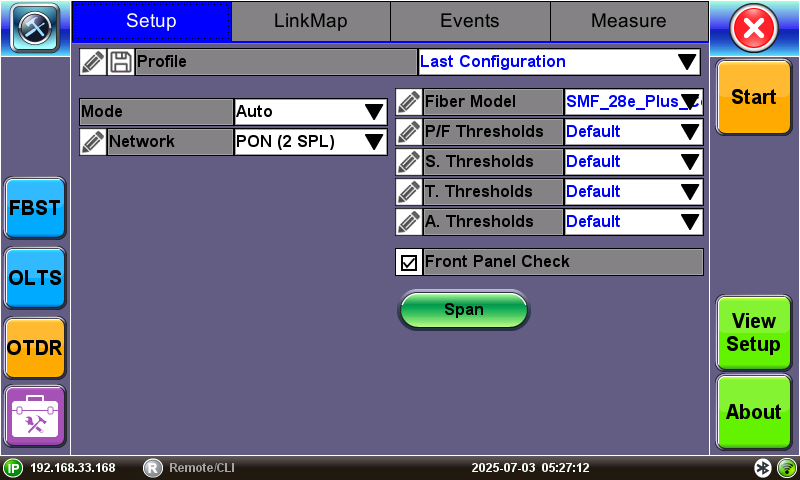
Task: Open the Events tab
Action: tap(470, 21)
